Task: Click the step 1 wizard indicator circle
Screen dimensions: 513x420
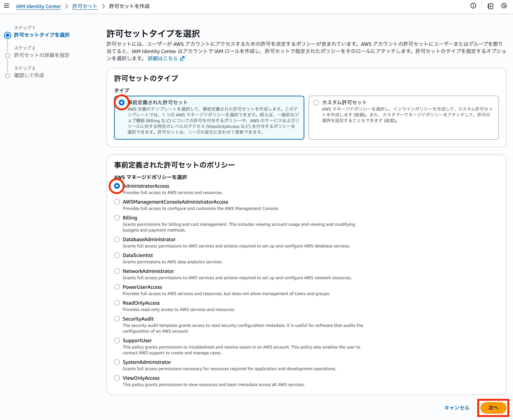Action: click(x=8, y=35)
